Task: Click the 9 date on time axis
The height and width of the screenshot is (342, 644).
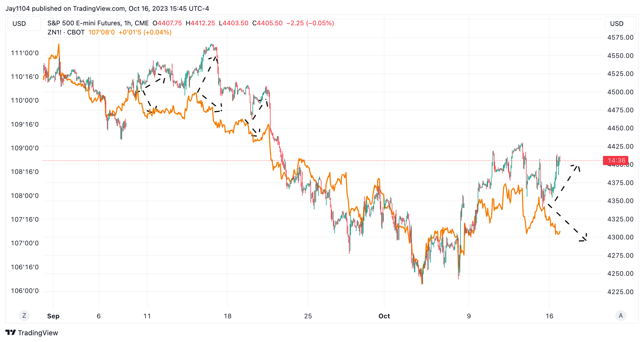Action: pyautogui.click(x=469, y=316)
